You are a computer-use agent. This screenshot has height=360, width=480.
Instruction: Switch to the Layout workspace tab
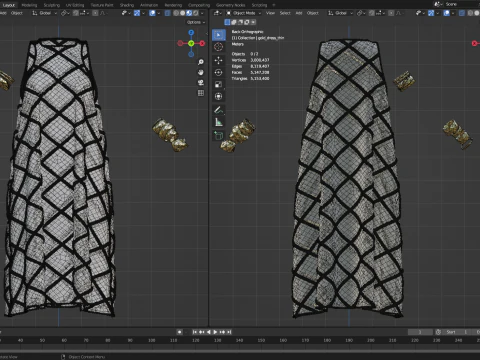[x=9, y=5]
